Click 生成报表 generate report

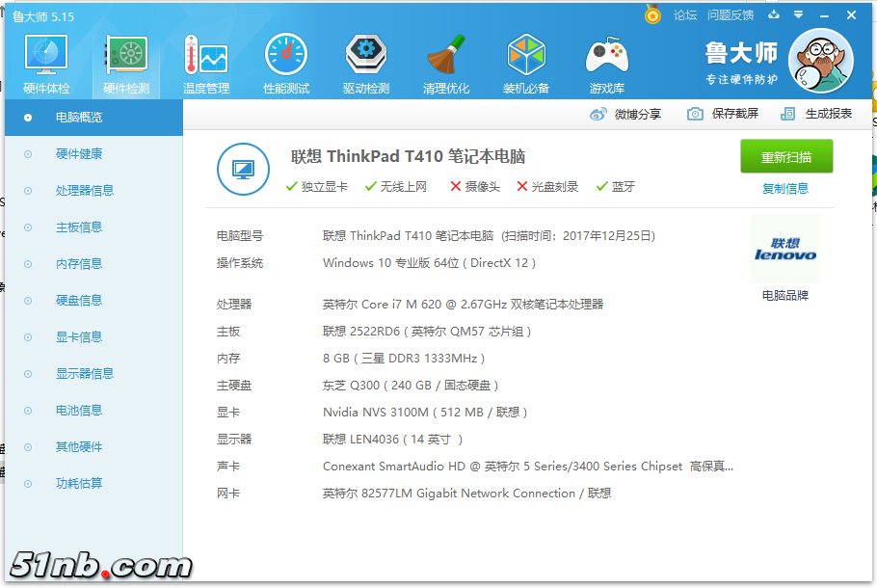[816, 114]
